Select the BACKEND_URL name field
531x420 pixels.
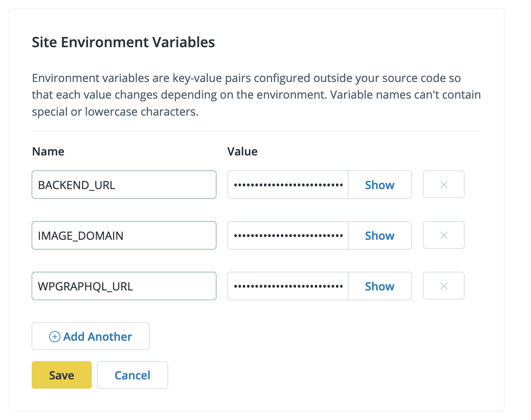tap(124, 184)
